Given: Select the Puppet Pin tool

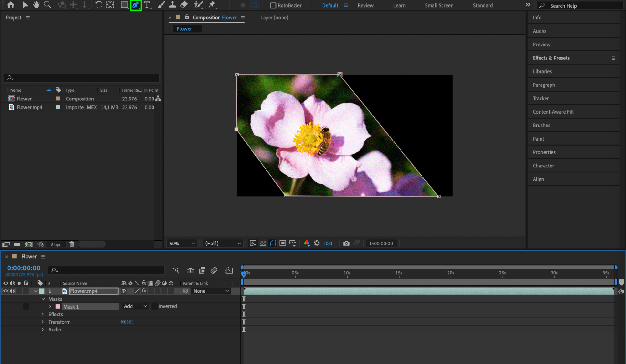Looking at the screenshot, I should click(212, 5).
